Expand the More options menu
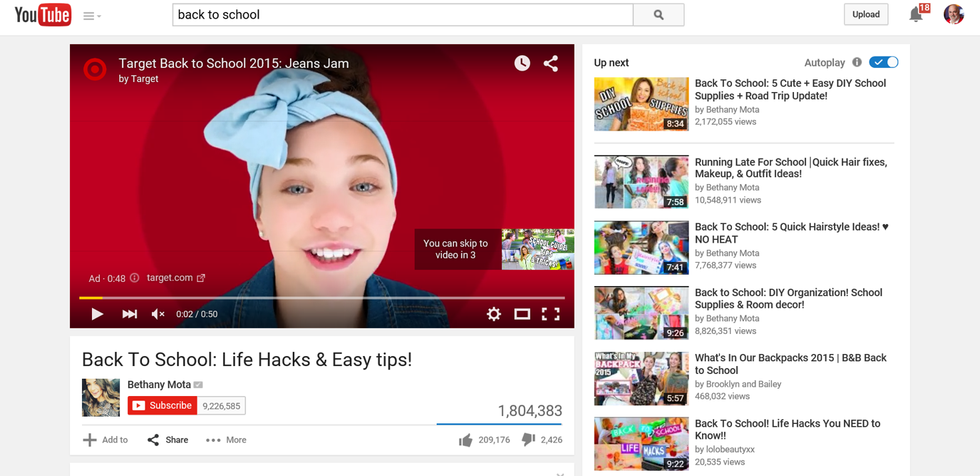980x476 pixels. coord(226,440)
